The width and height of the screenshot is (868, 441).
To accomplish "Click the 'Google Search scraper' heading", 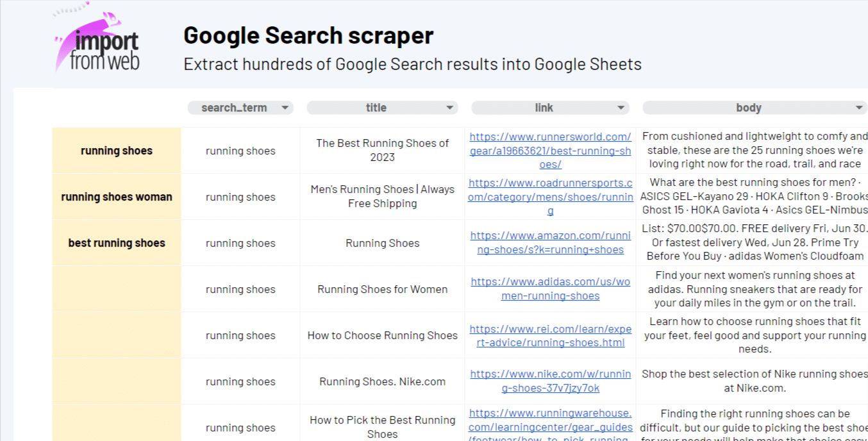I will pos(308,35).
